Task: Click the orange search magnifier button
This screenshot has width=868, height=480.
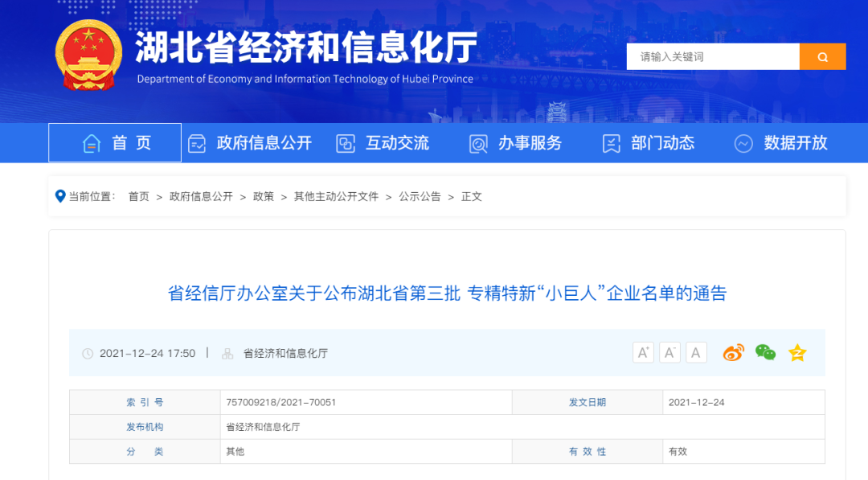Action: click(x=822, y=57)
